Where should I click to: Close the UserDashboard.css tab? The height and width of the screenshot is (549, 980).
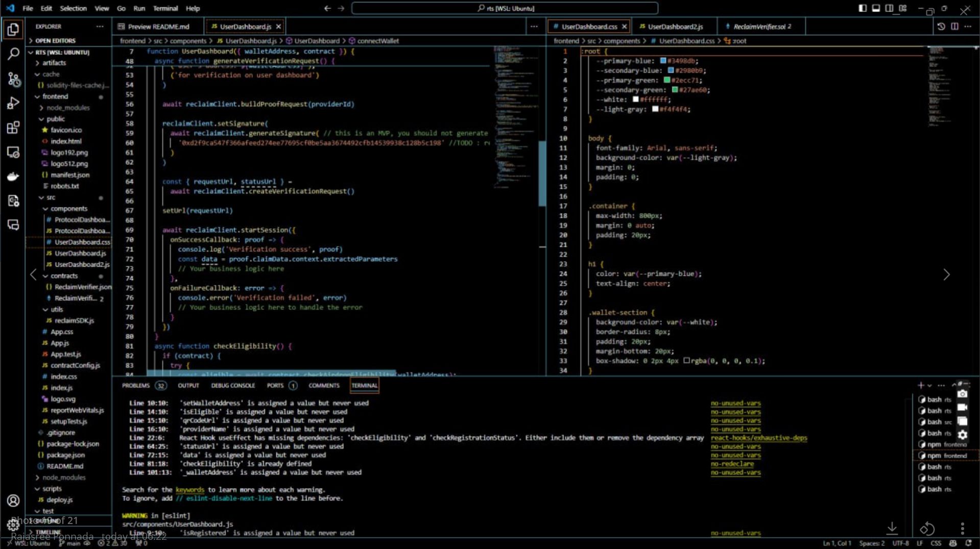pyautogui.click(x=624, y=27)
